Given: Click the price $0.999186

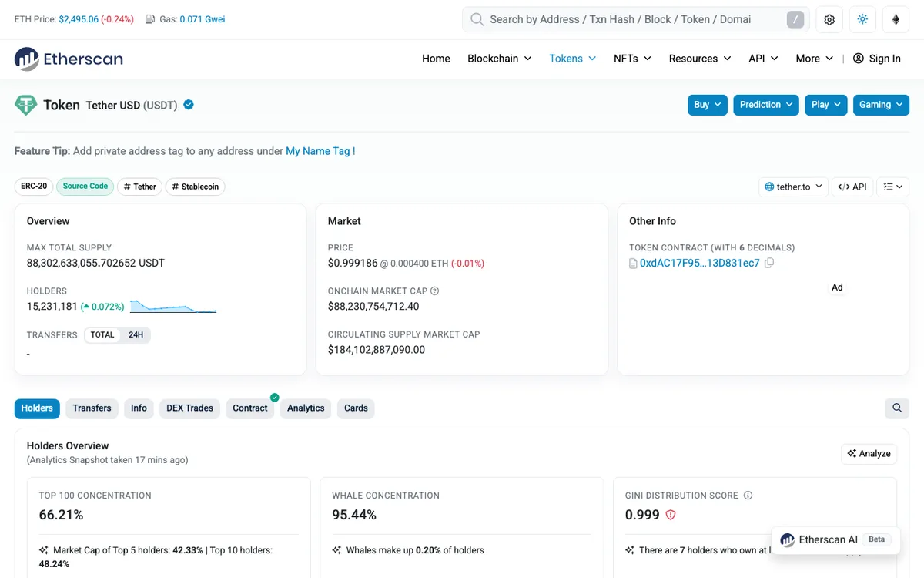Looking at the screenshot, I should [x=353, y=263].
